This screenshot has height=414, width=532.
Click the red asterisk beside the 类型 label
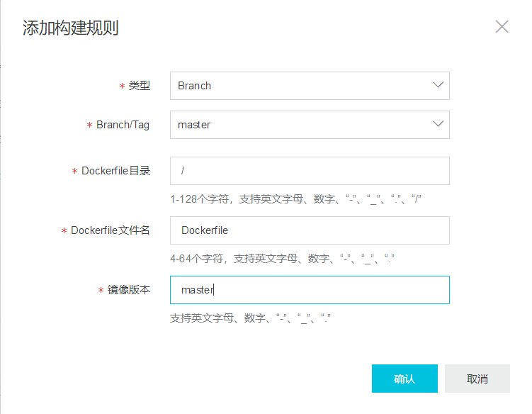click(x=122, y=86)
